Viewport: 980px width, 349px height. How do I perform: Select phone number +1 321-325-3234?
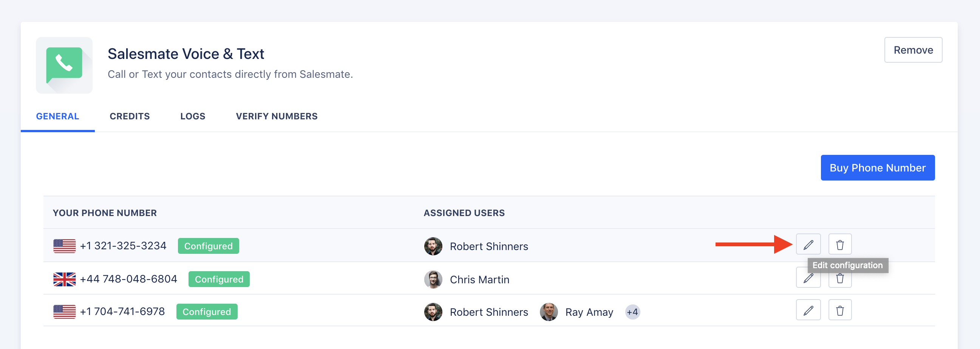click(123, 246)
